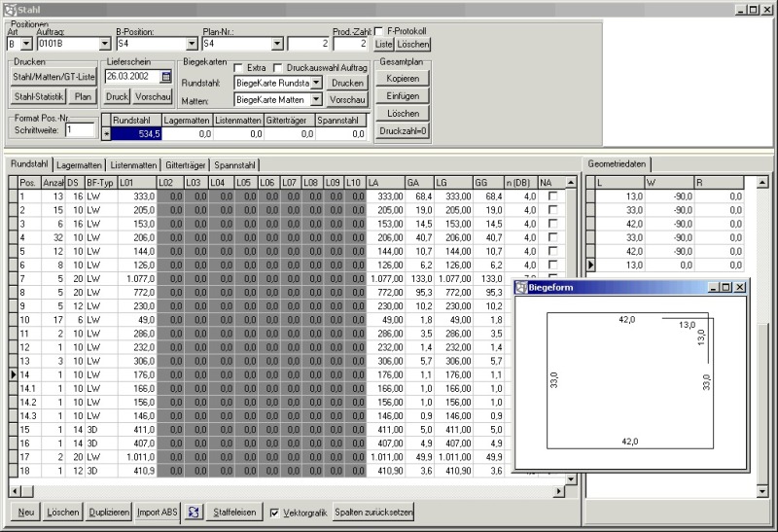Click the Stahl-Statistik button

click(39, 97)
